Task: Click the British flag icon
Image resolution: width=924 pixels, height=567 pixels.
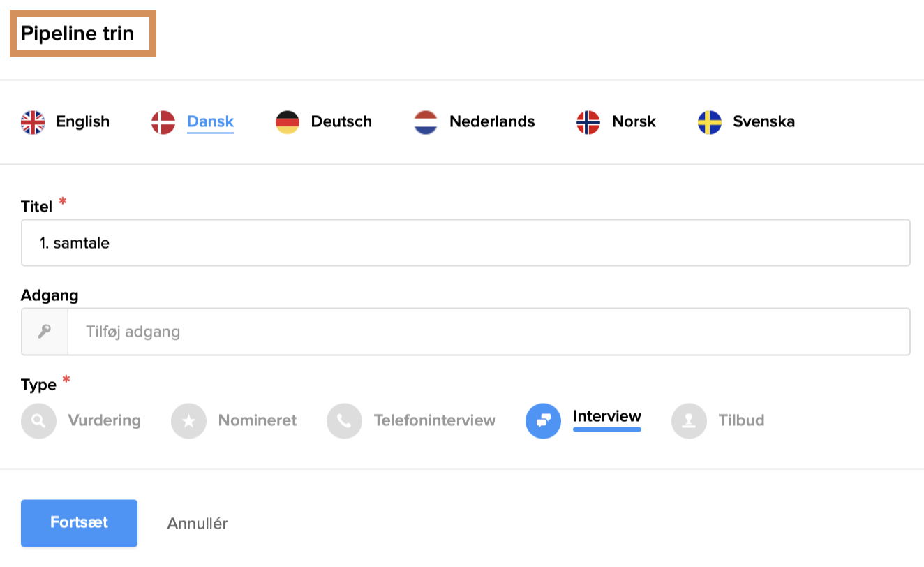Action: click(33, 122)
